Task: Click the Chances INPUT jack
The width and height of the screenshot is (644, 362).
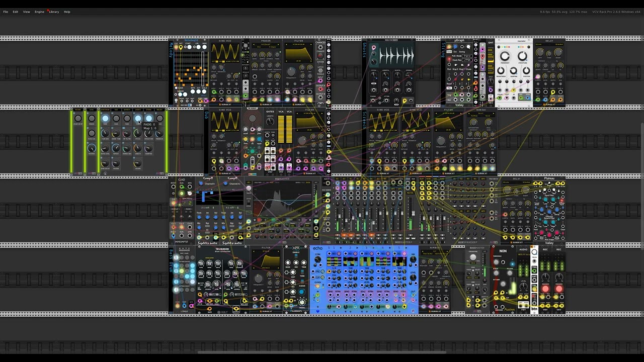Action: click(x=320, y=81)
